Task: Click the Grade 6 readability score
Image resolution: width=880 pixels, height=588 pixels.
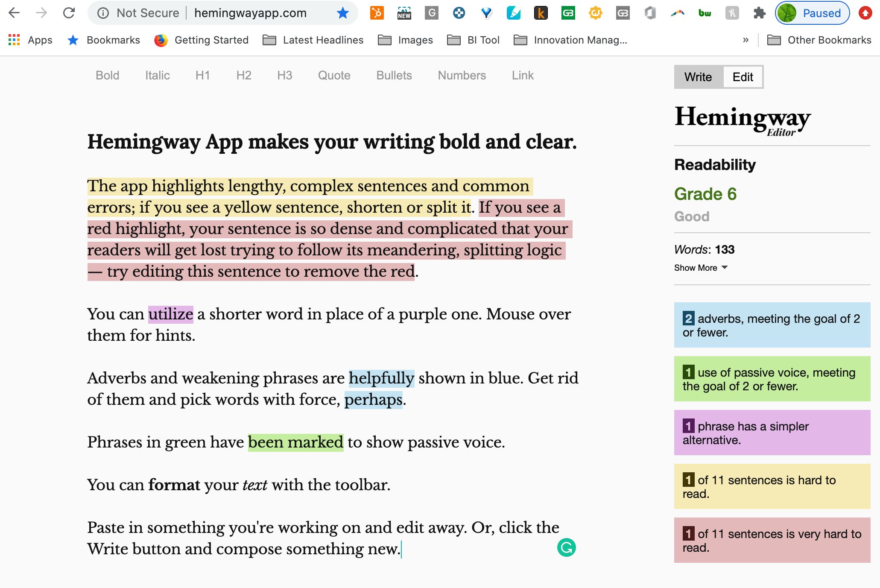Action: 705,194
